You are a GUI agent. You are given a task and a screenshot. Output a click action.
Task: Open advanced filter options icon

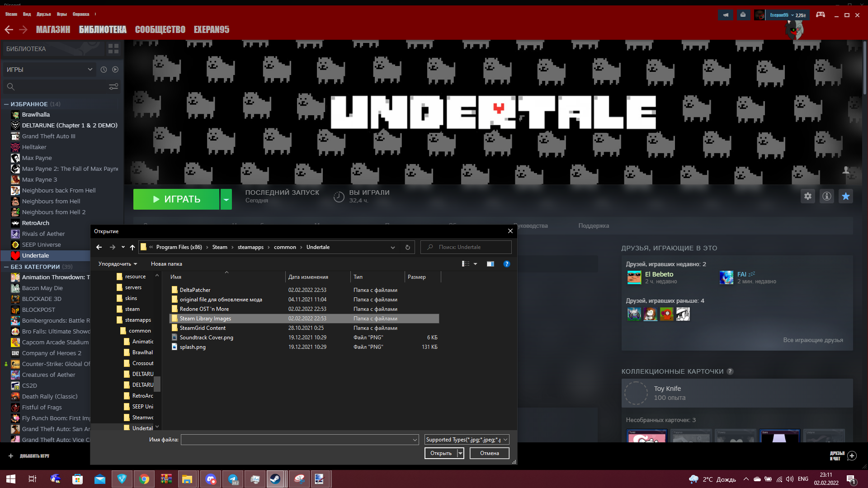coord(113,87)
